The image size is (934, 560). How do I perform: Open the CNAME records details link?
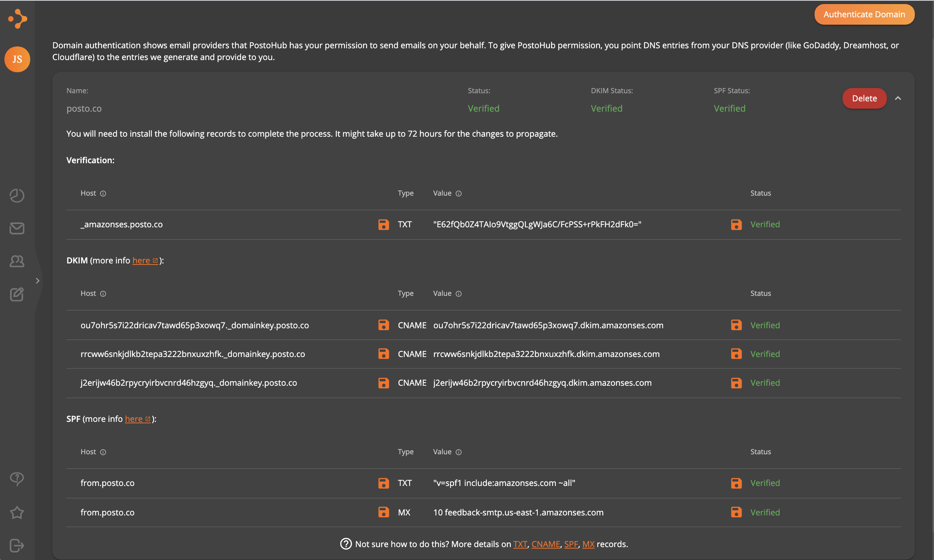tap(545, 544)
